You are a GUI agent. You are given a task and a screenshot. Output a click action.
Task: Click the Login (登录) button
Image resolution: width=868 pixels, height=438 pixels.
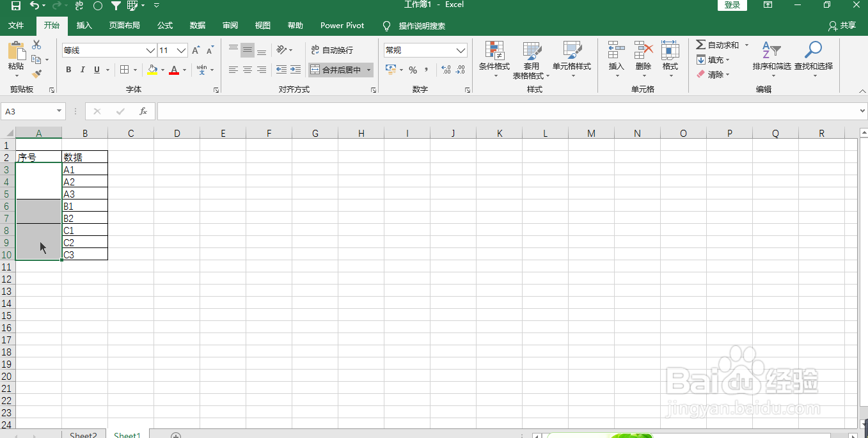[x=732, y=5]
